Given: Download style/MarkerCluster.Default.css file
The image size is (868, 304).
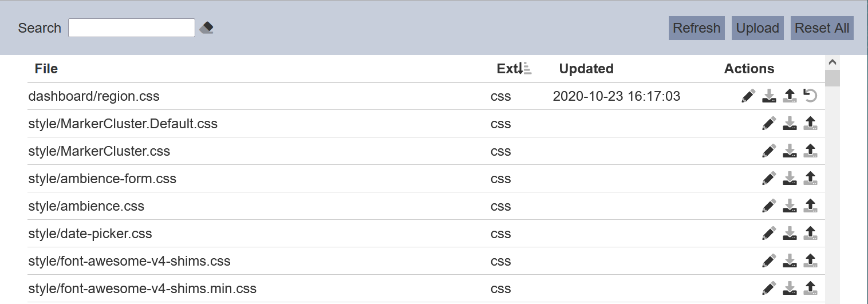Looking at the screenshot, I should point(790,123).
